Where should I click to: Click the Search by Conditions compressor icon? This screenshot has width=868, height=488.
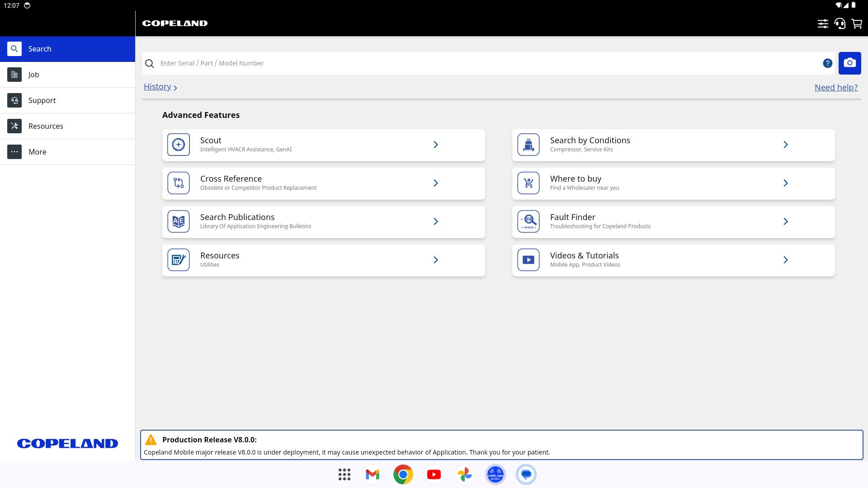click(528, 145)
